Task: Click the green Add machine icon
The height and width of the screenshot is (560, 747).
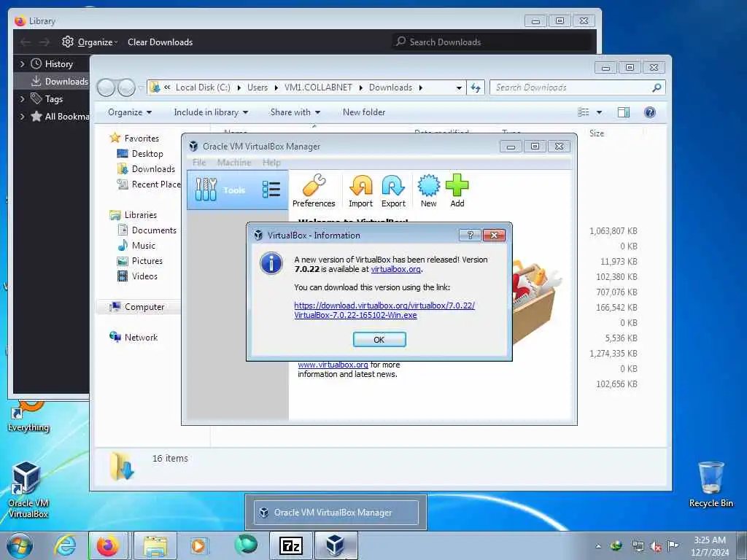Action: [457, 190]
